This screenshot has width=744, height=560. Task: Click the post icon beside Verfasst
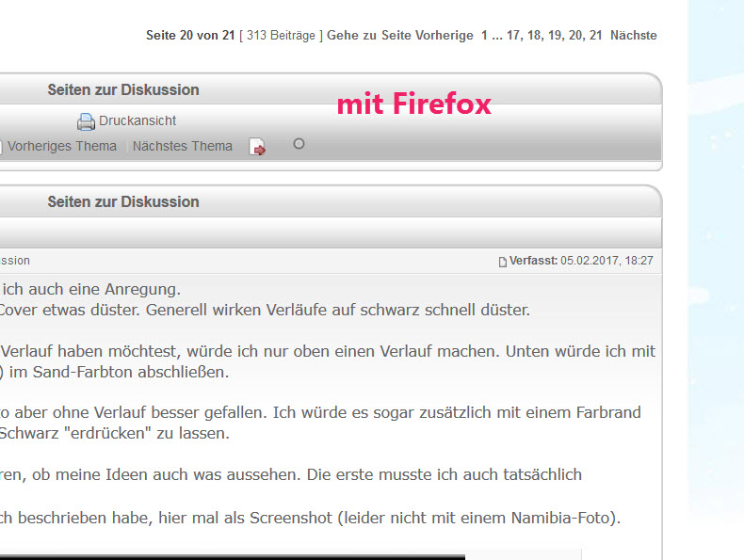click(x=503, y=262)
